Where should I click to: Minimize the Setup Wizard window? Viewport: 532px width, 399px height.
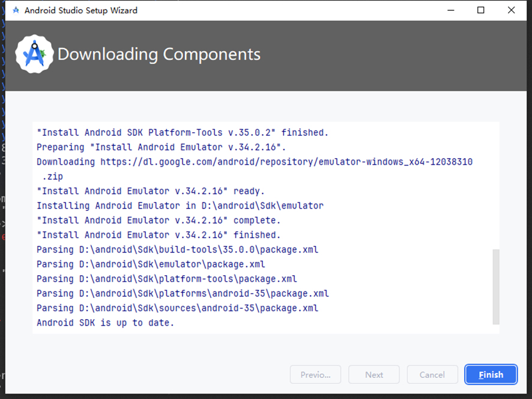tap(450, 10)
